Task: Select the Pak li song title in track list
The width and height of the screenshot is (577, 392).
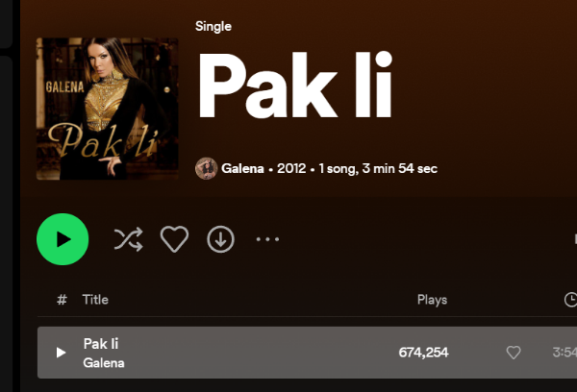Action: coord(101,344)
